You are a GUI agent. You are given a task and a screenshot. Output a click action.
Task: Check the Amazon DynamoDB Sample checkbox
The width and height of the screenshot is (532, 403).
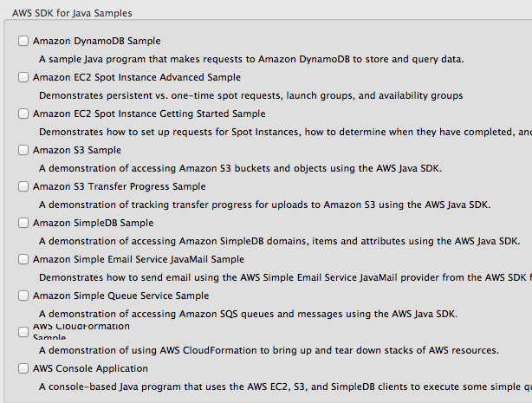click(23, 41)
